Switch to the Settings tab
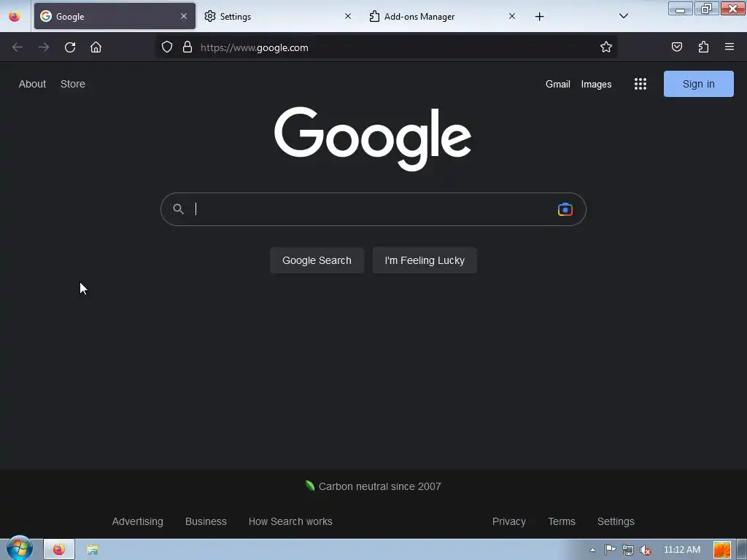The width and height of the screenshot is (747, 560). click(279, 16)
